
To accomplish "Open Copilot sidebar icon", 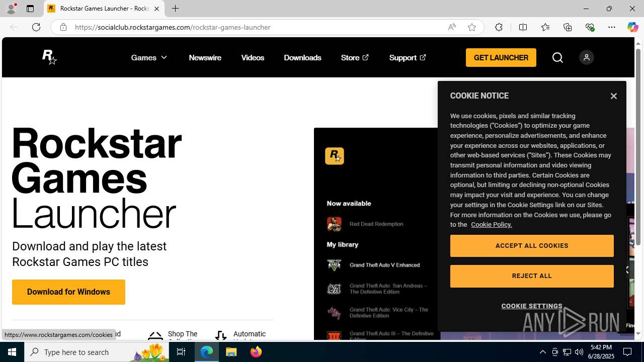I will click(x=632, y=27).
